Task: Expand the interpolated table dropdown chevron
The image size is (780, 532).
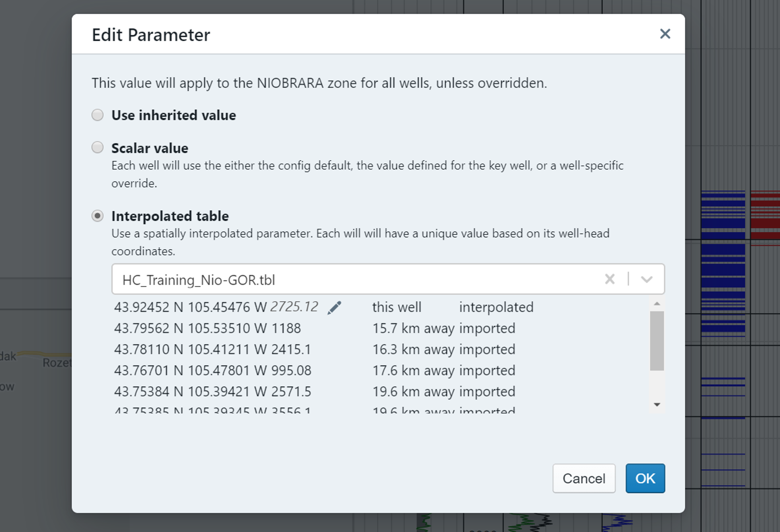Action: click(646, 279)
